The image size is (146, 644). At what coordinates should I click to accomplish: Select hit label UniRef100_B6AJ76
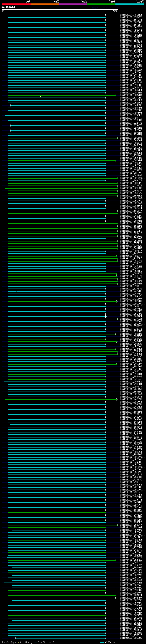tap(131, 180)
